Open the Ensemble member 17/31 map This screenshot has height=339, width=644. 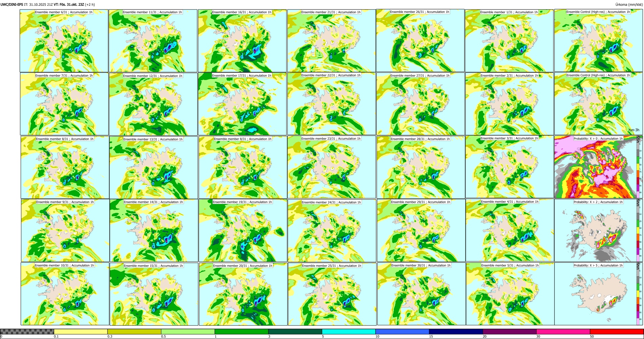point(242,104)
